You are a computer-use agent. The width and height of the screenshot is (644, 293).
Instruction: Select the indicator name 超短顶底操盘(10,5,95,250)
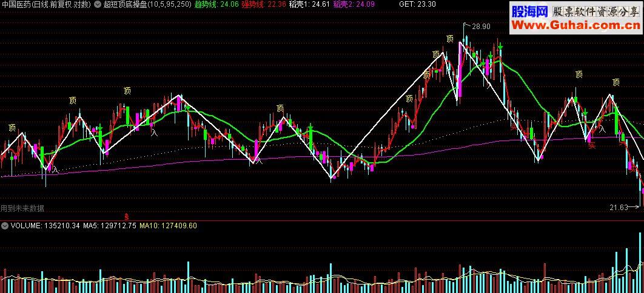click(x=147, y=5)
